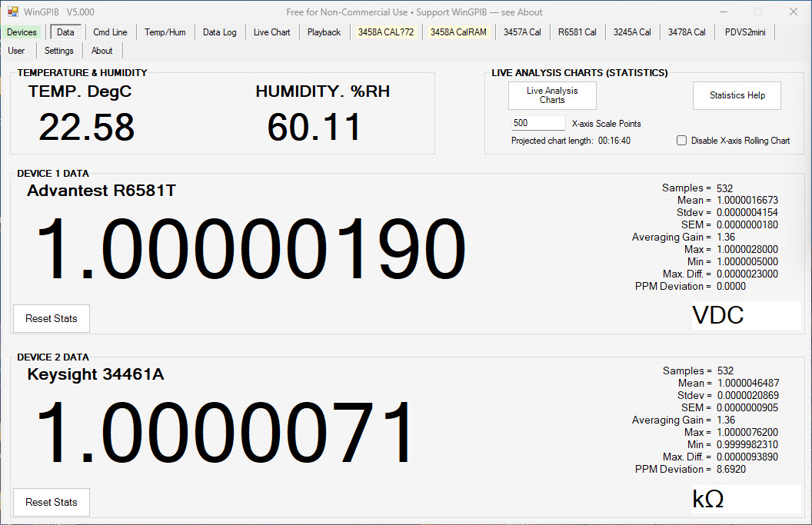Reset Stats for Advantest R6581T
The height and width of the screenshot is (525, 812).
click(x=52, y=318)
